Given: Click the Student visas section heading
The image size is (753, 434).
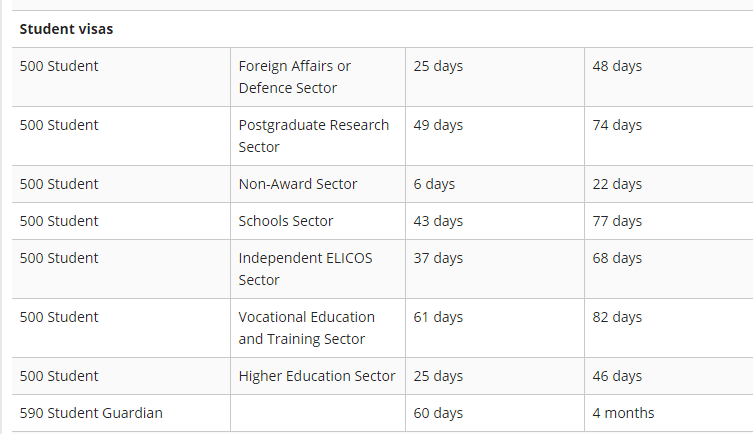Looking at the screenshot, I should (66, 29).
